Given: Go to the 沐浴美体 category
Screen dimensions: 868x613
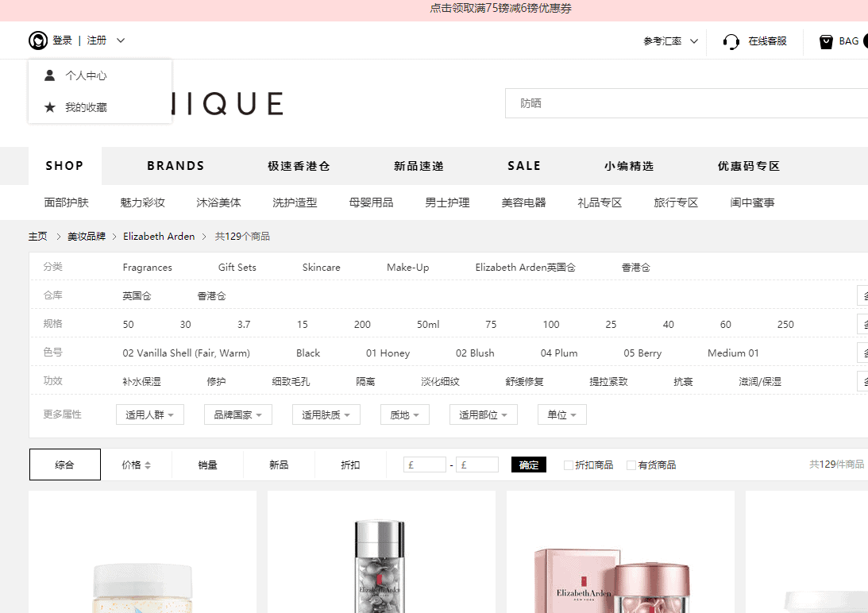Looking at the screenshot, I should [x=218, y=202].
